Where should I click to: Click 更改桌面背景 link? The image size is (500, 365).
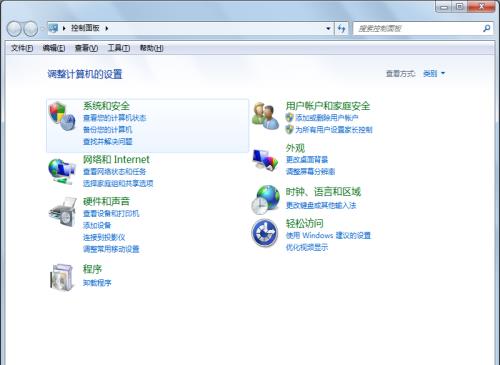click(307, 160)
